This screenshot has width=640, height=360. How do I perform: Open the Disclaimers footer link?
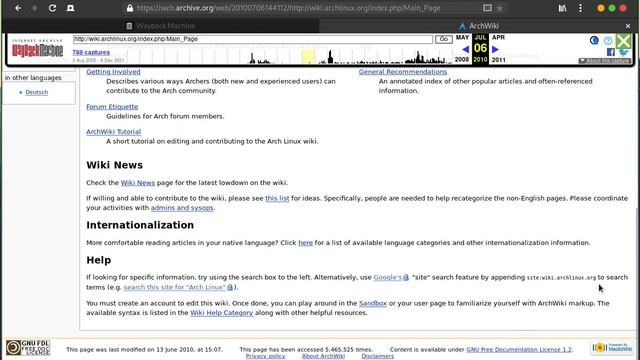point(378,356)
